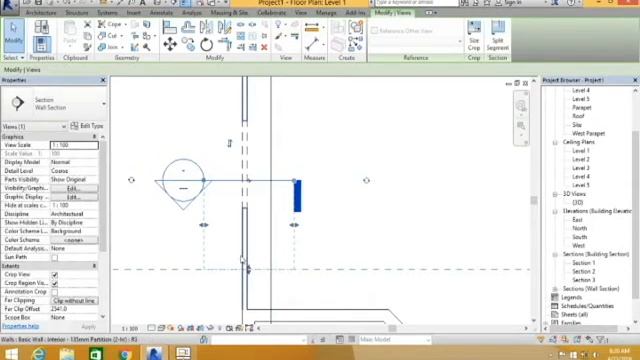Select the Modify tool
The height and width of the screenshot is (360, 640).
pyautogui.click(x=14, y=36)
